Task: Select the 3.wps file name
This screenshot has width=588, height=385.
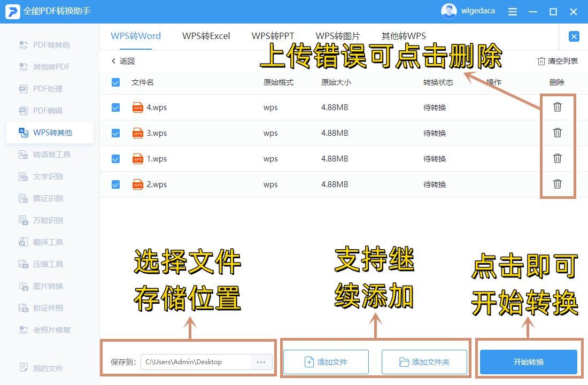Action: [157, 133]
